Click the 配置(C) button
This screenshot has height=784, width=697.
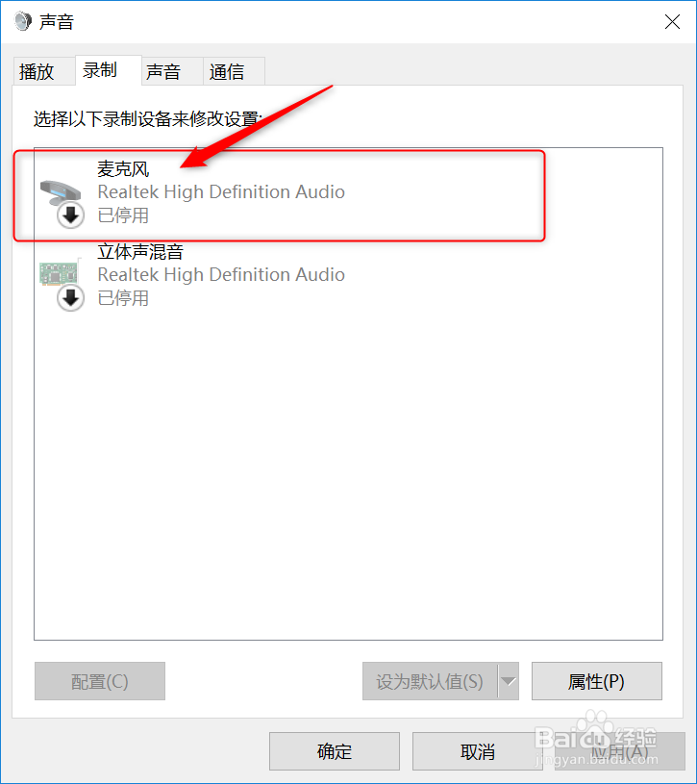coord(100,681)
